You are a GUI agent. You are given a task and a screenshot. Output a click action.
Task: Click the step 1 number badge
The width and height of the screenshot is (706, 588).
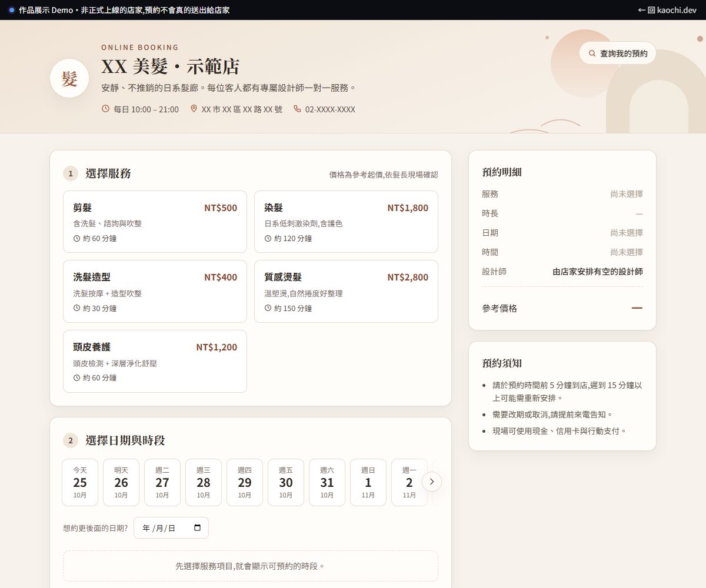pos(71,173)
